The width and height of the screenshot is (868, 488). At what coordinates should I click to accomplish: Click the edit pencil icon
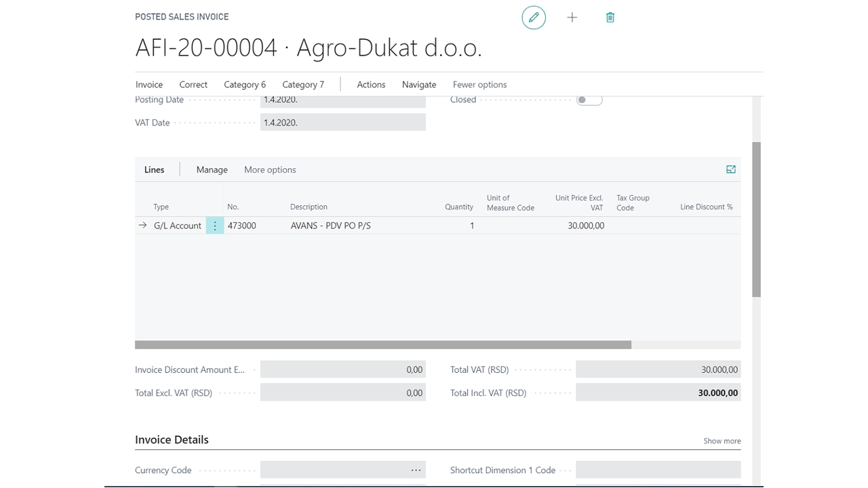[534, 18]
